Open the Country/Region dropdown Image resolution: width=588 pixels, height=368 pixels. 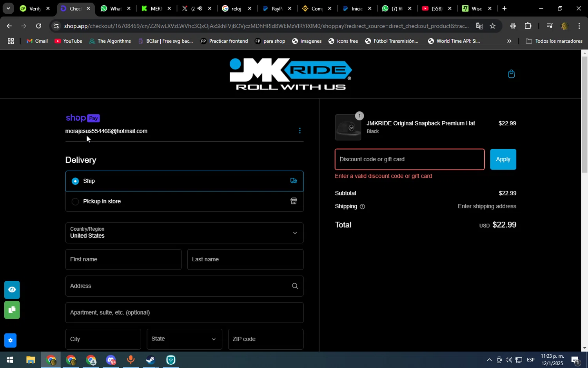184,233
